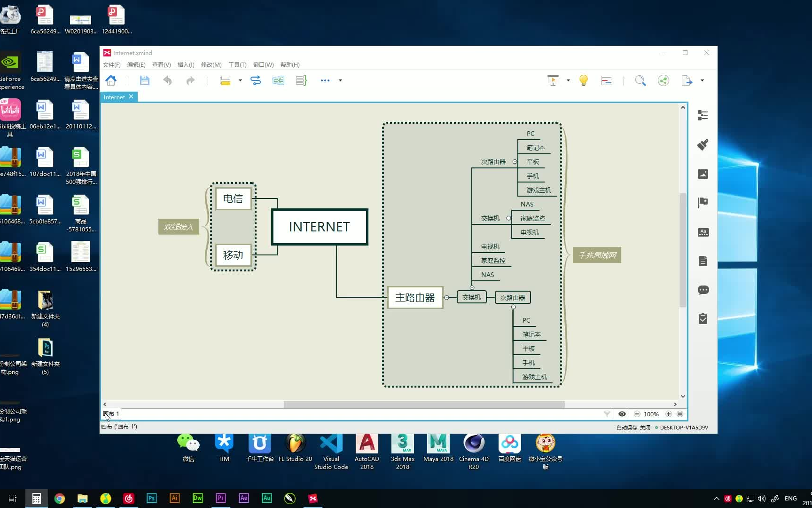
Task: Click the 100% zoom level text
Action: coord(651,414)
